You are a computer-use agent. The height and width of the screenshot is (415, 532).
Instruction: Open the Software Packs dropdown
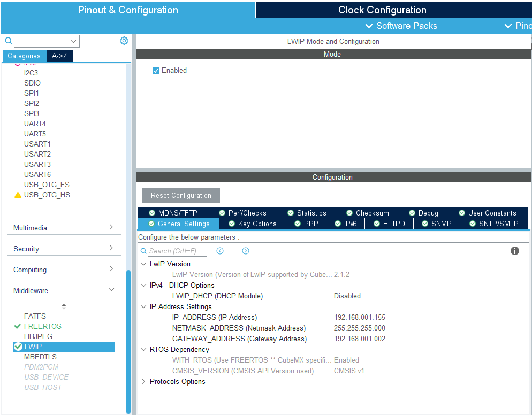[401, 26]
